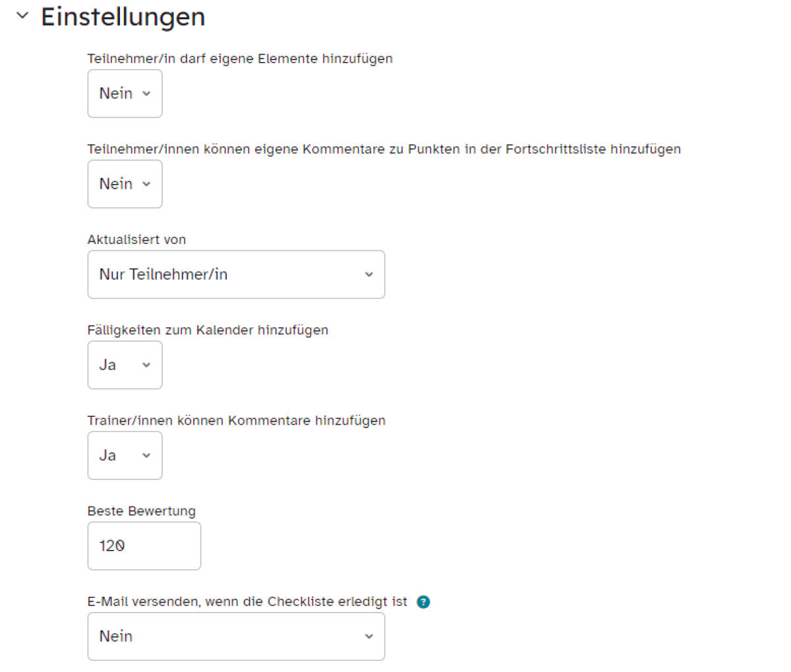Collapse the Einstellungen section chevron
The image size is (791, 672).
point(22,16)
